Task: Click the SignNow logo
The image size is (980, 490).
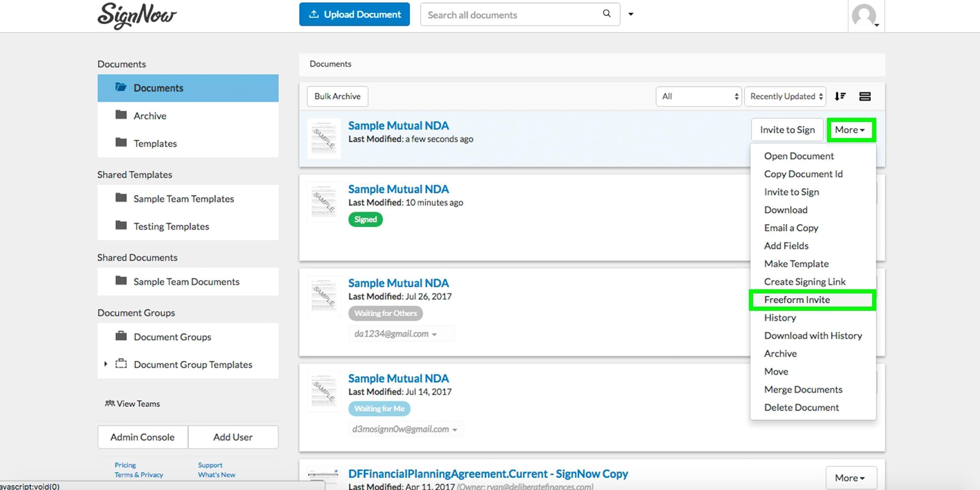Action: [137, 16]
